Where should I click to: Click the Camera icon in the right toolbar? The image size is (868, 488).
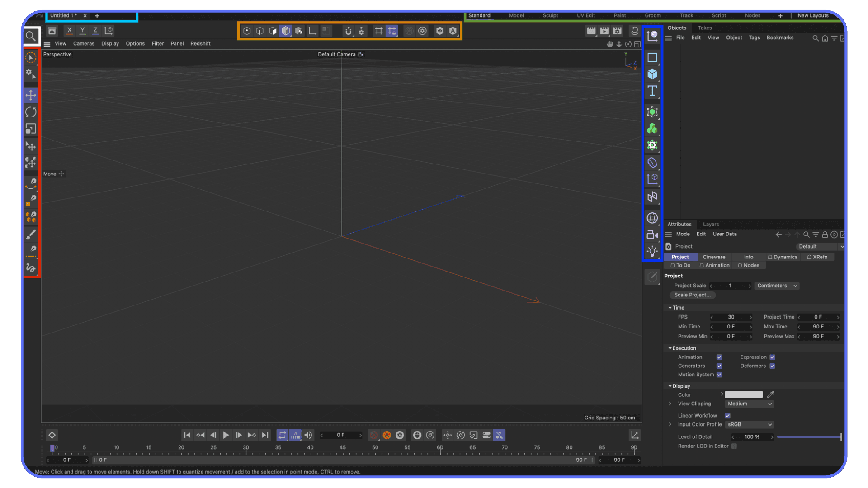coord(652,235)
